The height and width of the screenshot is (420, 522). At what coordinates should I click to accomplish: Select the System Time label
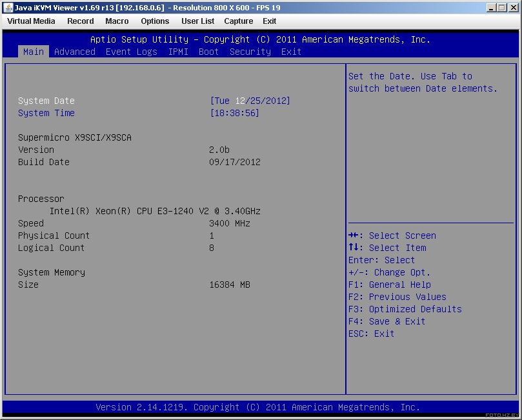[x=46, y=113]
